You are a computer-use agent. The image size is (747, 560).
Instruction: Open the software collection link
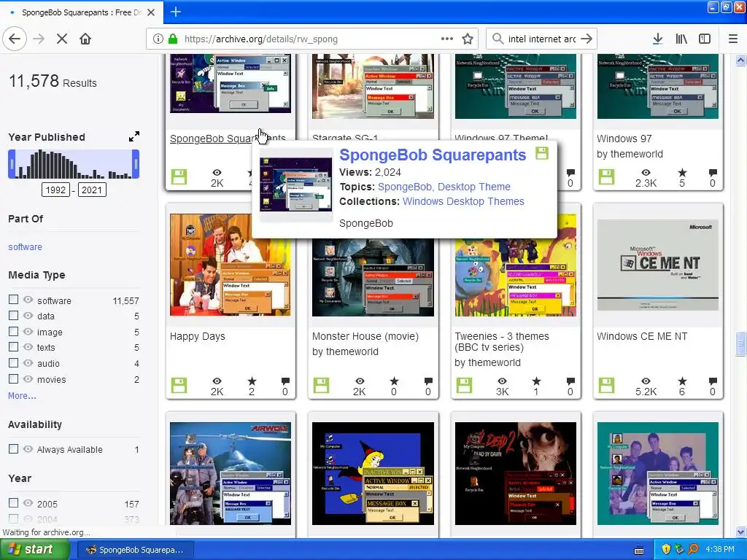coord(26,246)
